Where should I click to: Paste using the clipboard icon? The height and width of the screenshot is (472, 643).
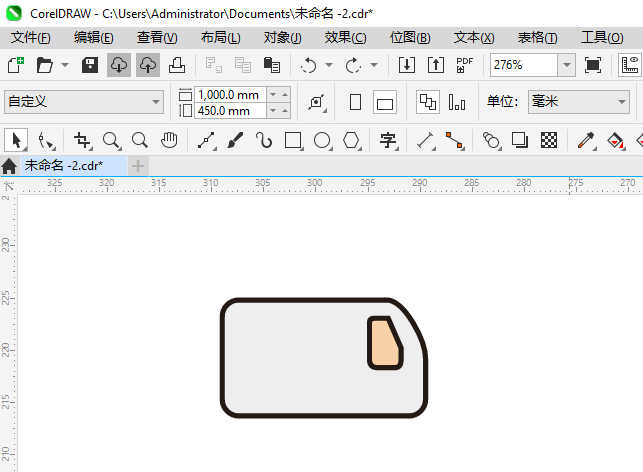coord(271,65)
